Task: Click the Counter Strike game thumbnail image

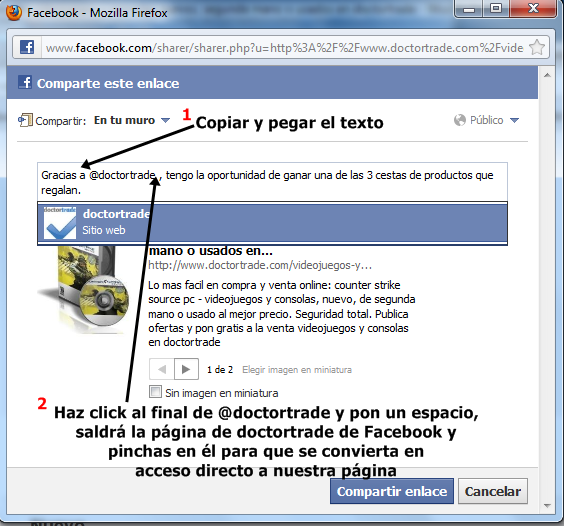Action: coord(83,290)
